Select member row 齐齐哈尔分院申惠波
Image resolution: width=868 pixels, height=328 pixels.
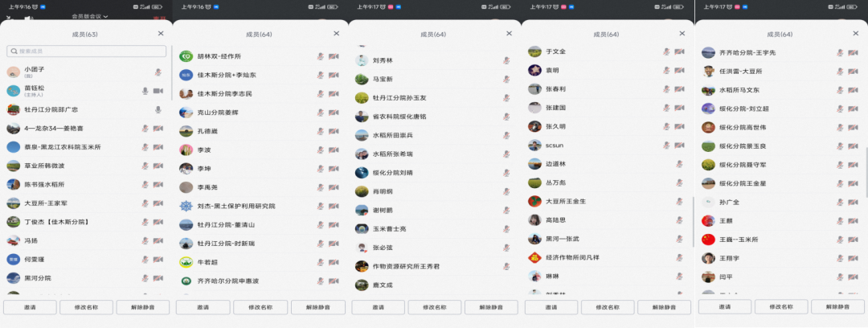(260, 281)
